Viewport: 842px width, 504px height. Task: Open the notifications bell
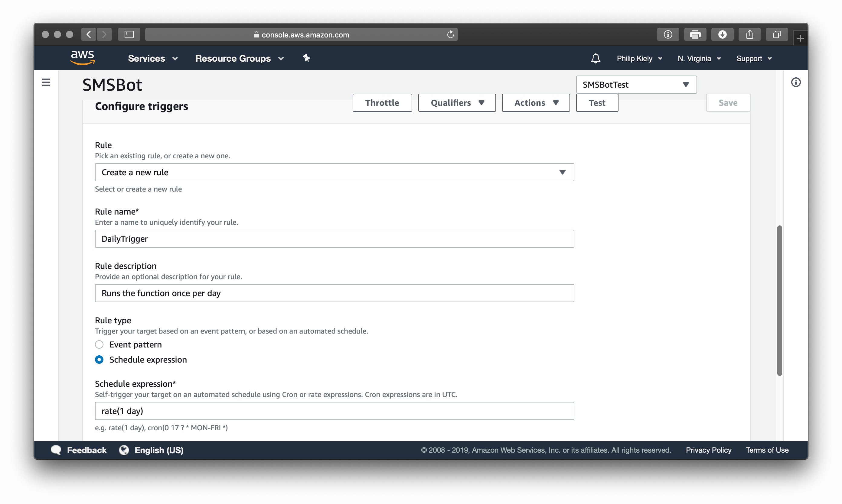595,58
